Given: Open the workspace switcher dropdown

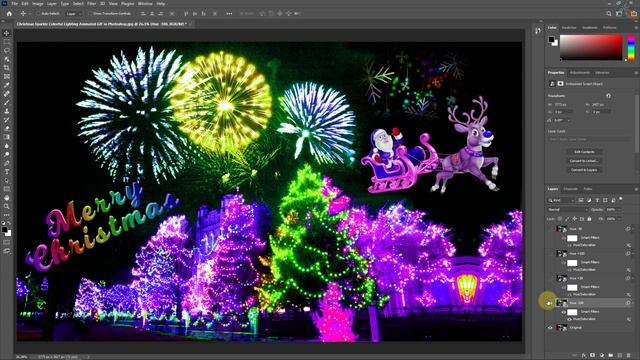Looking at the screenshot, I should click(x=619, y=13).
